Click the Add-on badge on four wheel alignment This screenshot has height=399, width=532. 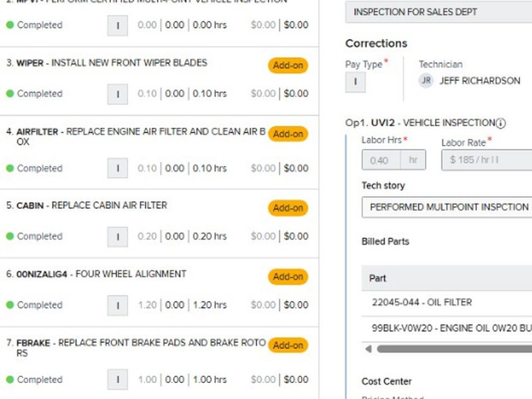[x=288, y=276]
